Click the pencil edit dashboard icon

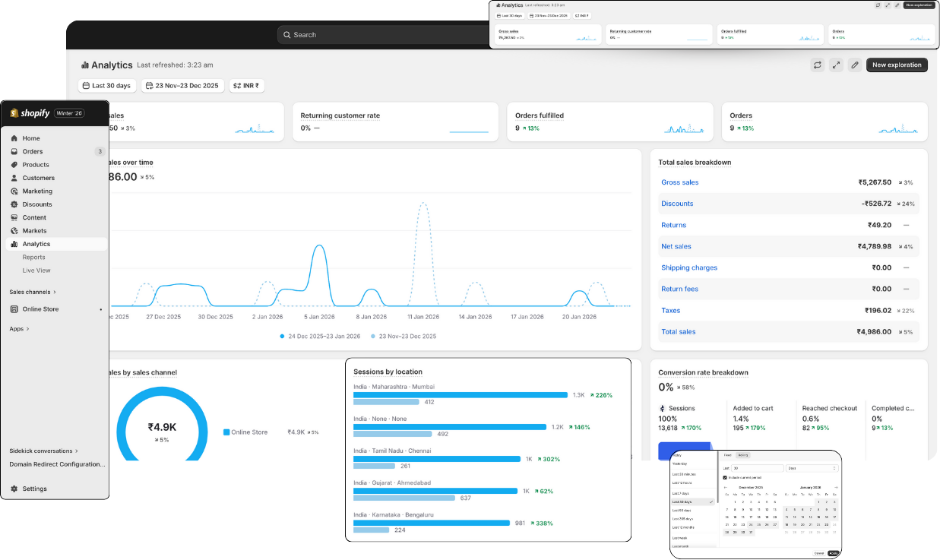855,65
